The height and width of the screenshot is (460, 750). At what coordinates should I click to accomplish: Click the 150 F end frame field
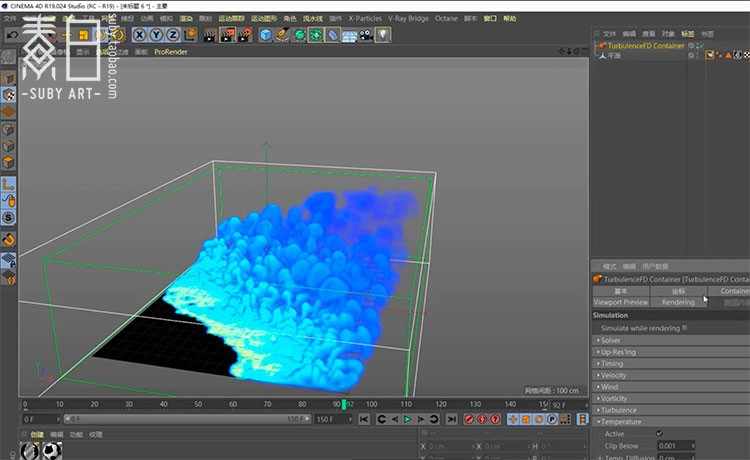(333, 419)
